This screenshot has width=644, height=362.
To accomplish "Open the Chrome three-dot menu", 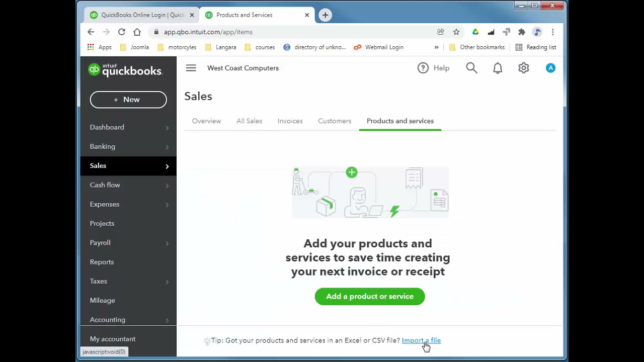I will (x=552, y=32).
